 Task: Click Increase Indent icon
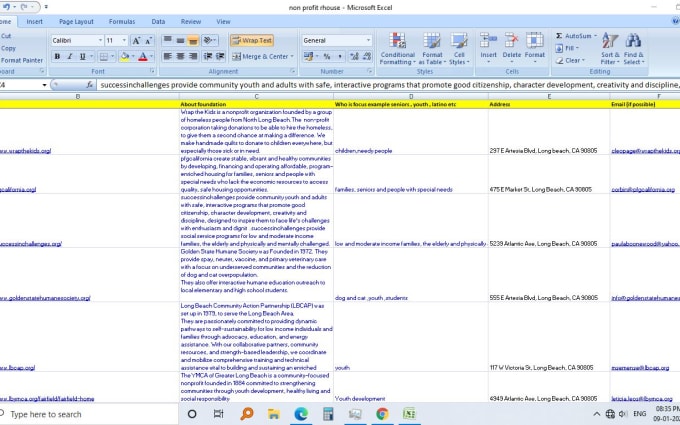(x=220, y=56)
